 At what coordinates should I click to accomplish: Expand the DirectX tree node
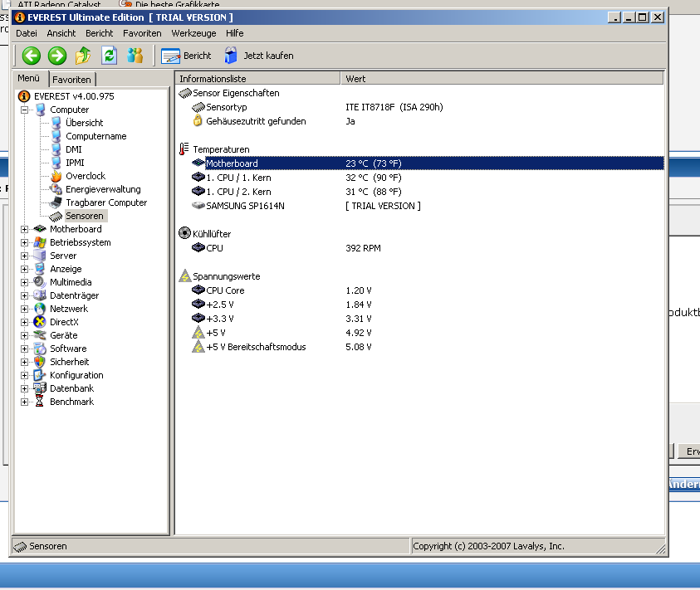point(25,322)
